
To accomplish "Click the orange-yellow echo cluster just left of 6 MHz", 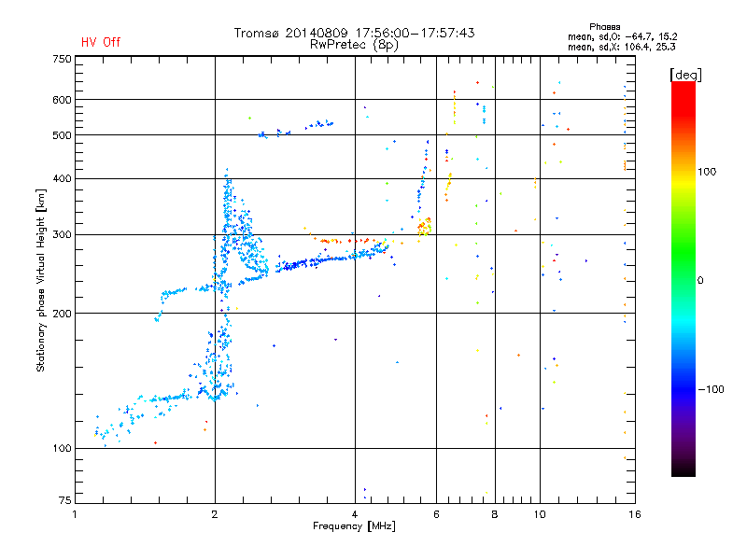I will point(425,227).
